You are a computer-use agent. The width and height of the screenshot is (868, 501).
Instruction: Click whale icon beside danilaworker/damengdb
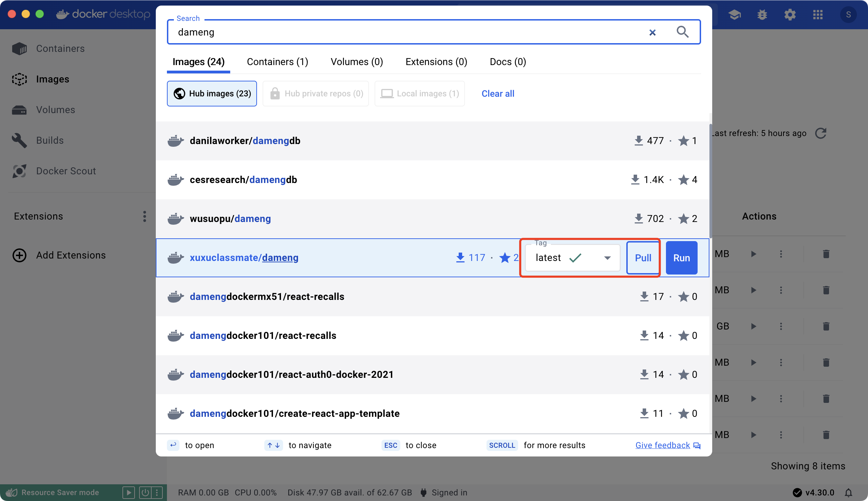176,141
